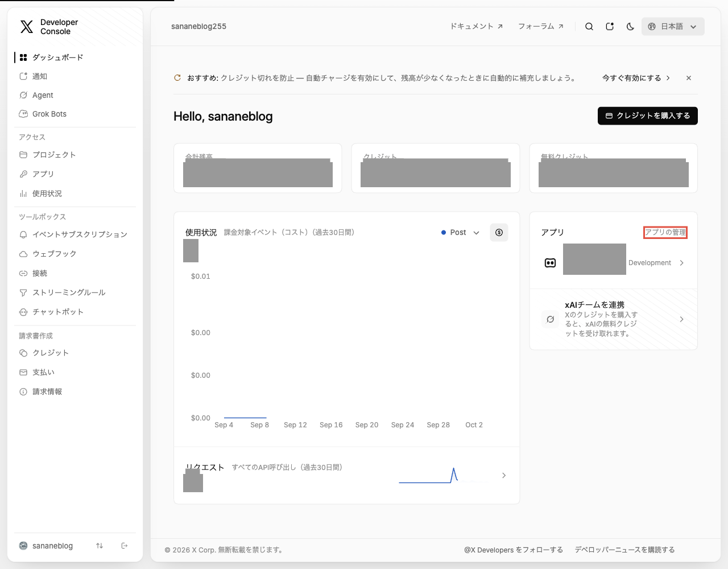Click @X Developers をフォローする link
728x569 pixels.
[x=514, y=550]
